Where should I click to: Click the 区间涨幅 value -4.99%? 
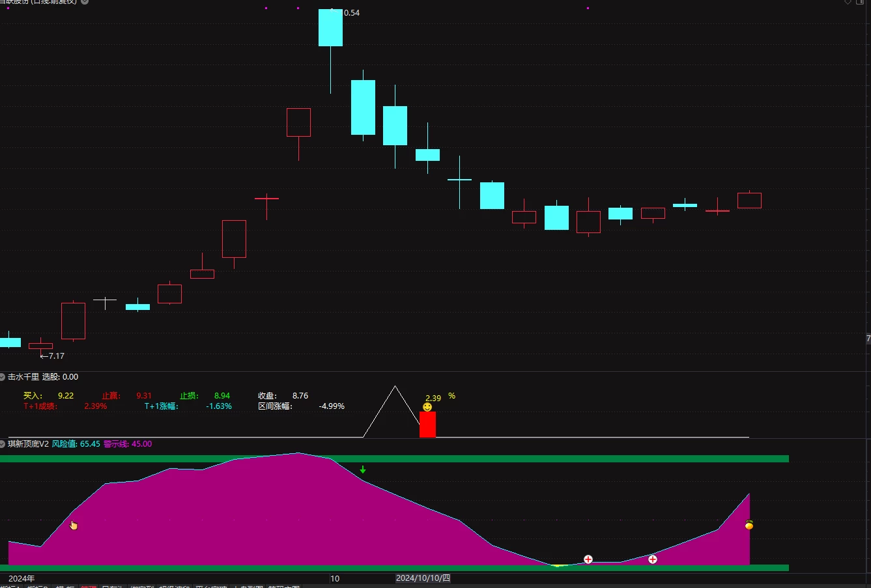332,406
